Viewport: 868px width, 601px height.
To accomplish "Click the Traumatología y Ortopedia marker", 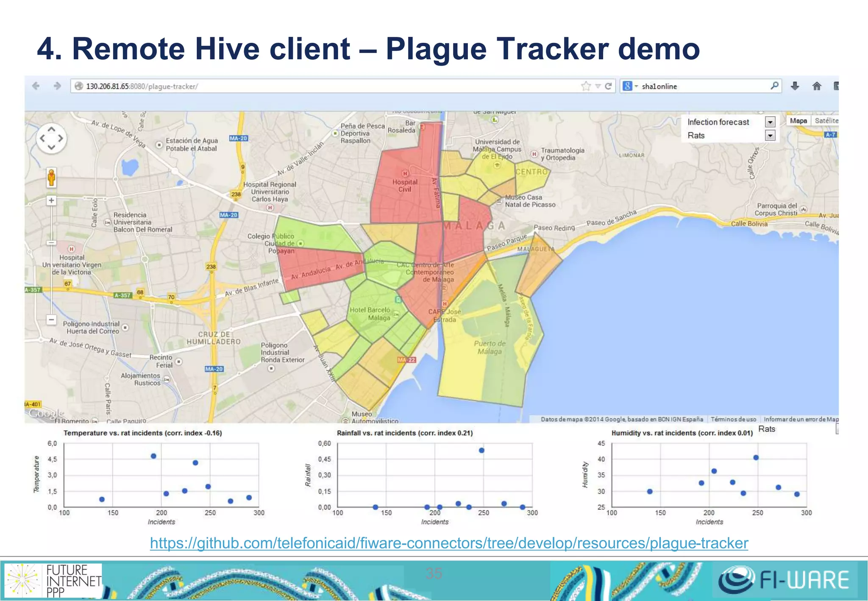I will coord(534,154).
